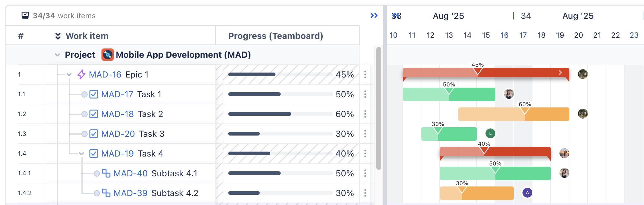Click the task checkbox icon for MAD-17
This screenshot has width=644, height=205.
pyautogui.click(x=93, y=94)
